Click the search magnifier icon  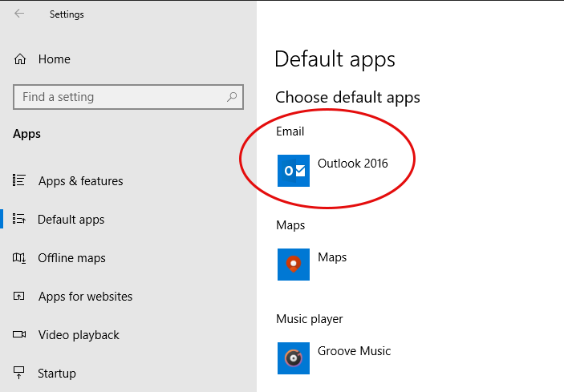pos(232,97)
